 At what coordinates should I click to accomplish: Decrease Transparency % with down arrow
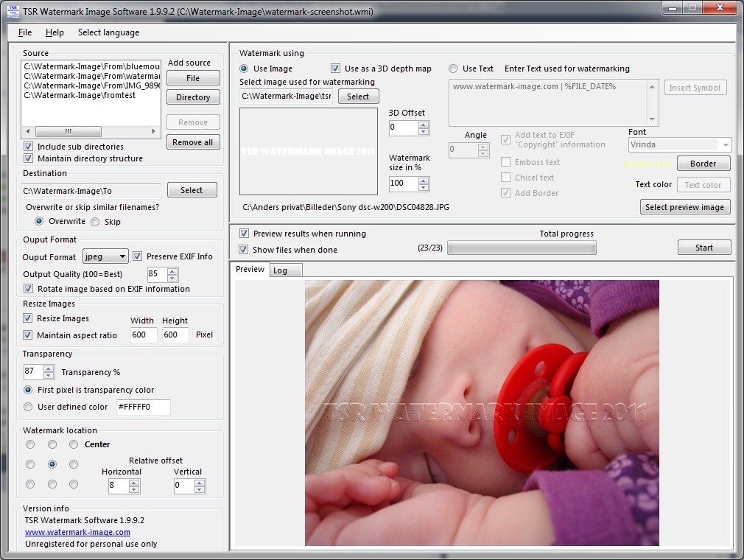click(49, 375)
